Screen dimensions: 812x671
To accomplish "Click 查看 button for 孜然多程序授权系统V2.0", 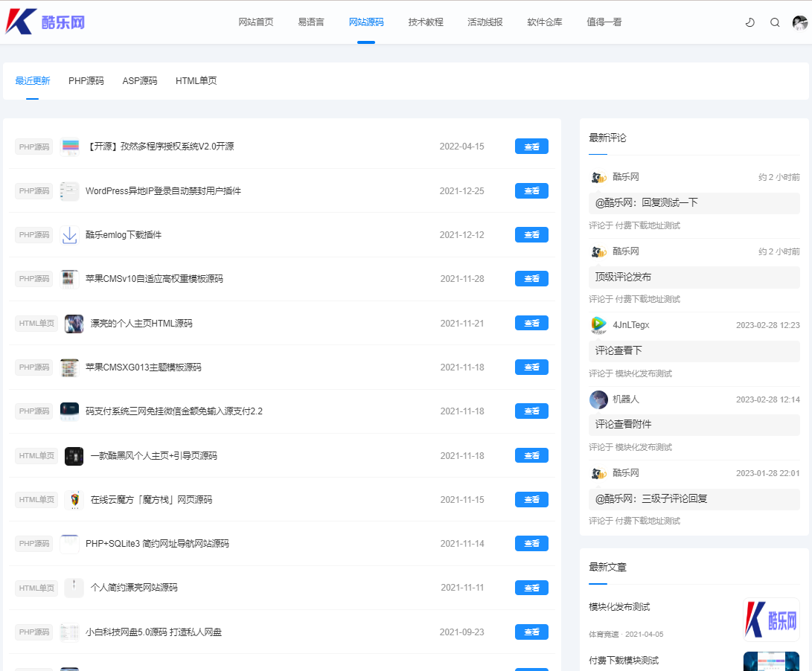I will 532,147.
